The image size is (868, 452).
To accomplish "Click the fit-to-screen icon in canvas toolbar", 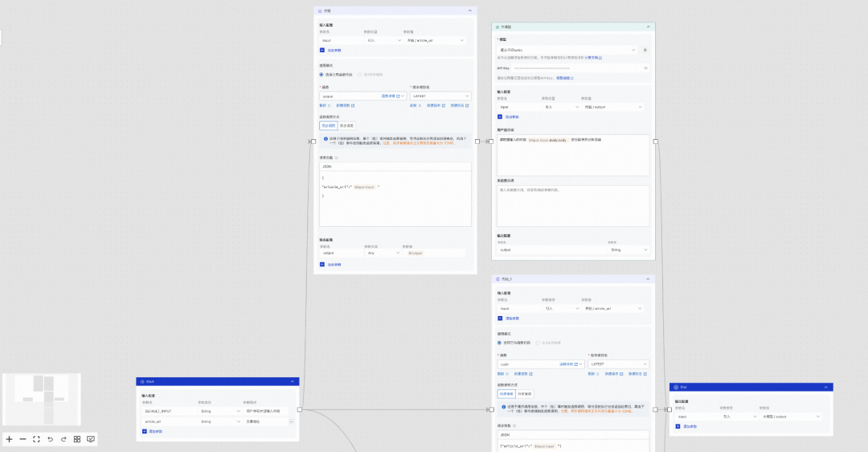I will pyautogui.click(x=36, y=439).
